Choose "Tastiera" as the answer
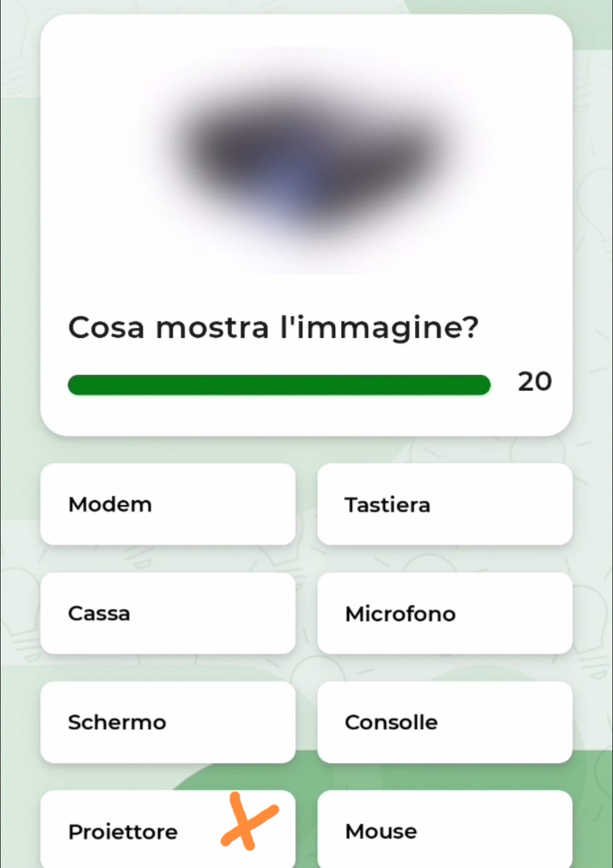The image size is (613, 868). click(x=444, y=504)
